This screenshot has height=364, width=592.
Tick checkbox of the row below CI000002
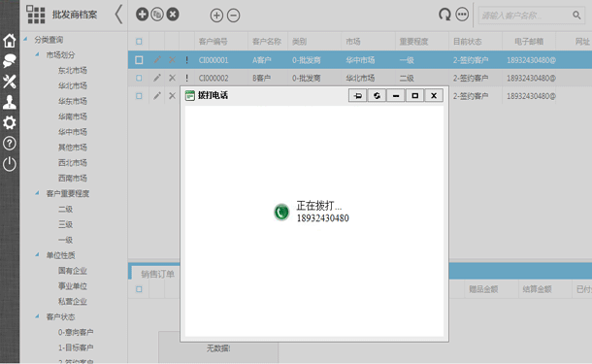(x=139, y=96)
